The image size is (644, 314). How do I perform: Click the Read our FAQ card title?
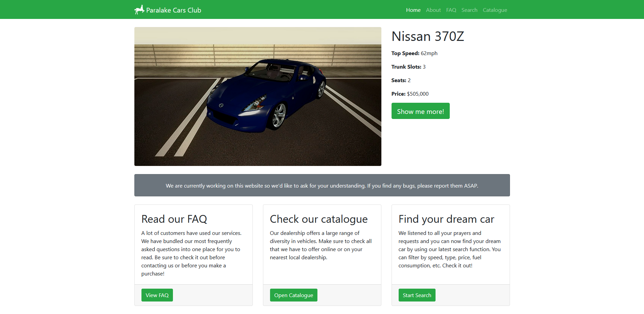174,219
